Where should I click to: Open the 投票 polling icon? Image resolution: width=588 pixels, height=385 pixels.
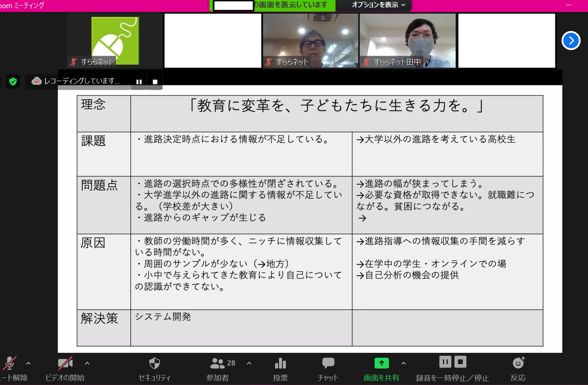[x=281, y=363]
